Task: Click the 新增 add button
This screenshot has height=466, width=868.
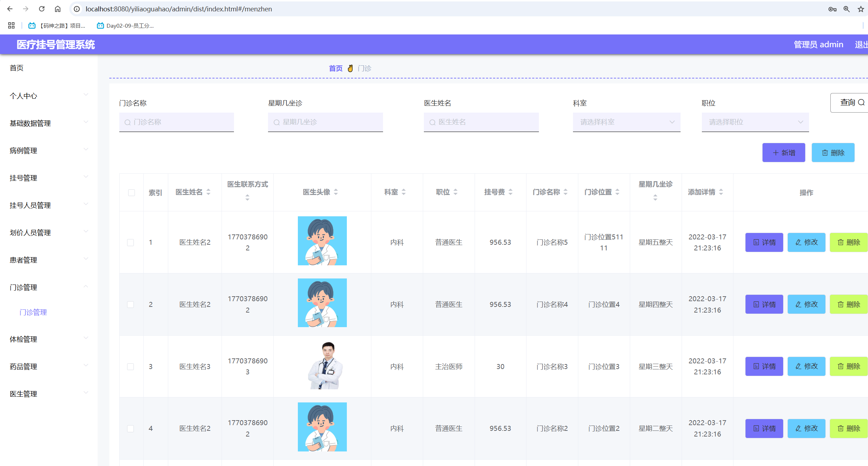Action: pos(784,153)
